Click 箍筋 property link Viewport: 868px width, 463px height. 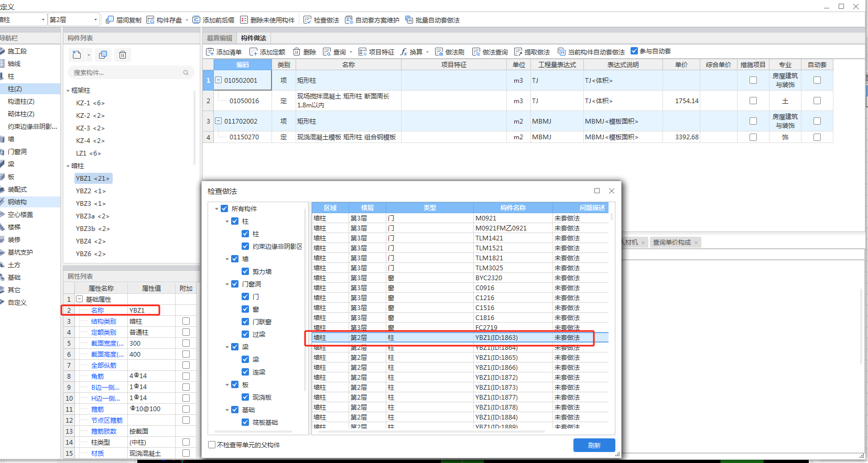tap(97, 410)
